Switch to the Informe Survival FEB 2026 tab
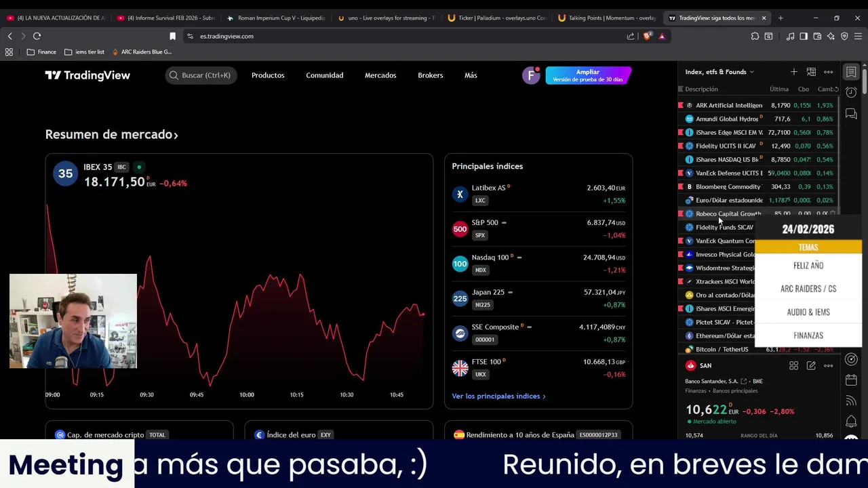Image resolution: width=868 pixels, height=488 pixels. coord(165,18)
